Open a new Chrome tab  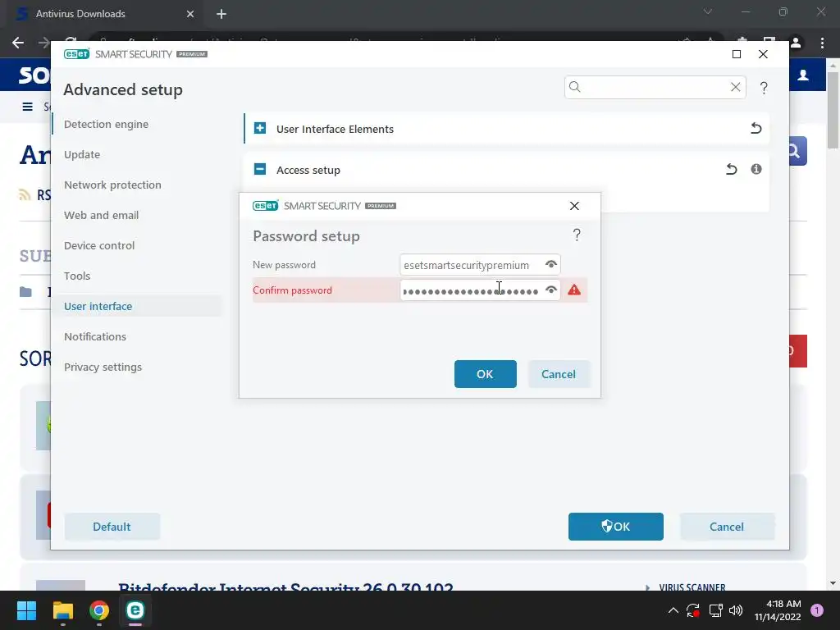[x=221, y=14]
